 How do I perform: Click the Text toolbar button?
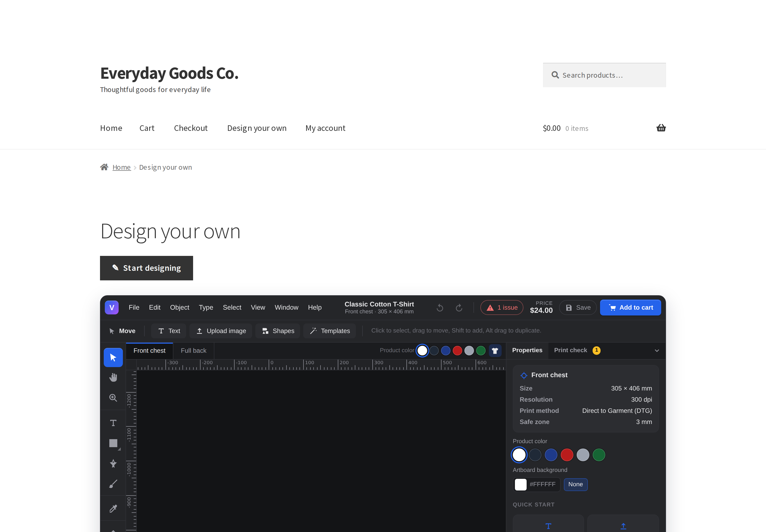169,331
